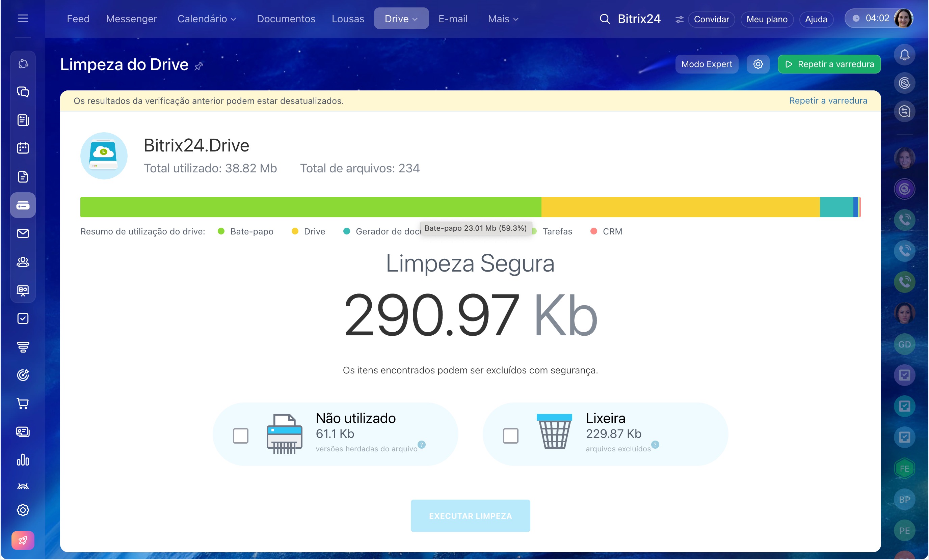
Task: Click Repetir a varredura link in banner
Action: tap(828, 101)
